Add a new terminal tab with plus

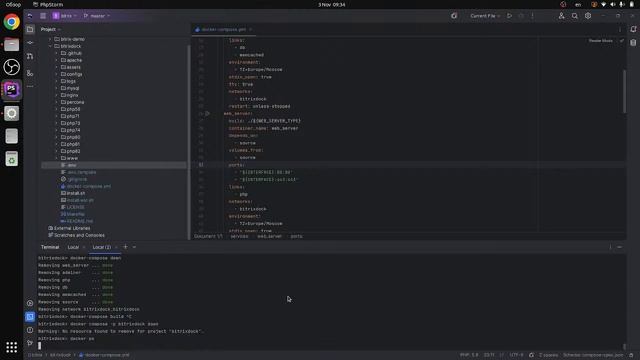125,247
